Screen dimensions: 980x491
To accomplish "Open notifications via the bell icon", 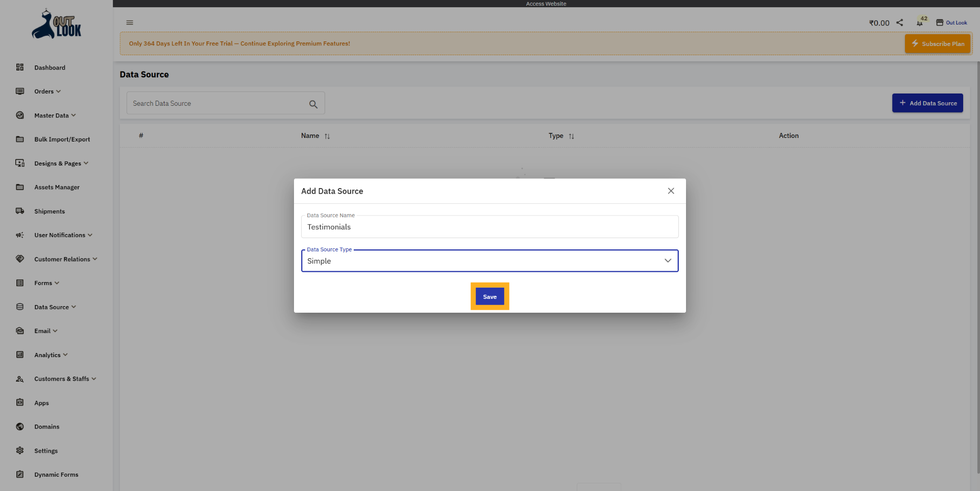I will pyautogui.click(x=921, y=22).
